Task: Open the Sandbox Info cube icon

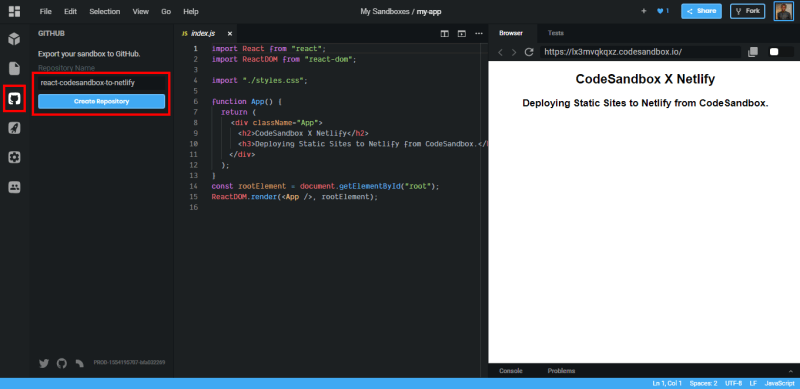Action: [14, 39]
